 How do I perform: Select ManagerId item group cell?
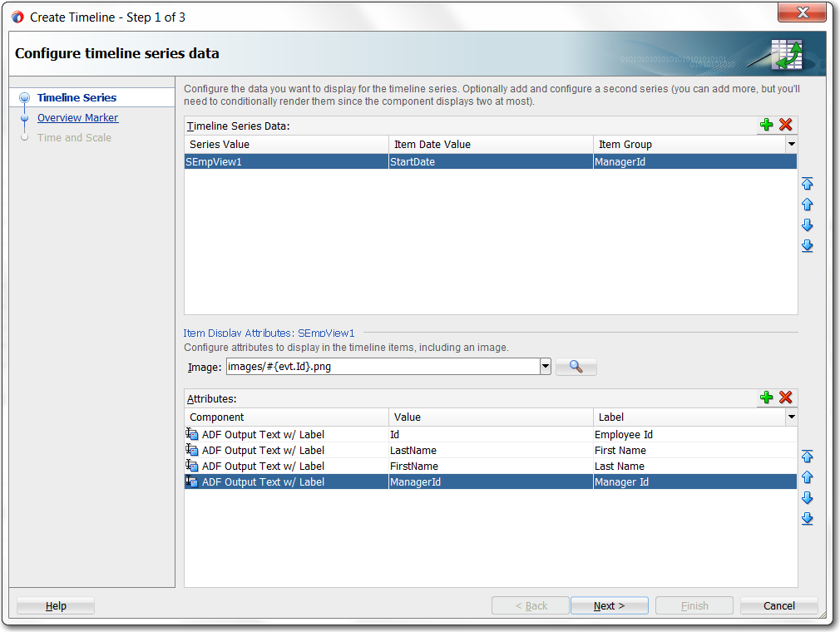pyautogui.click(x=695, y=162)
